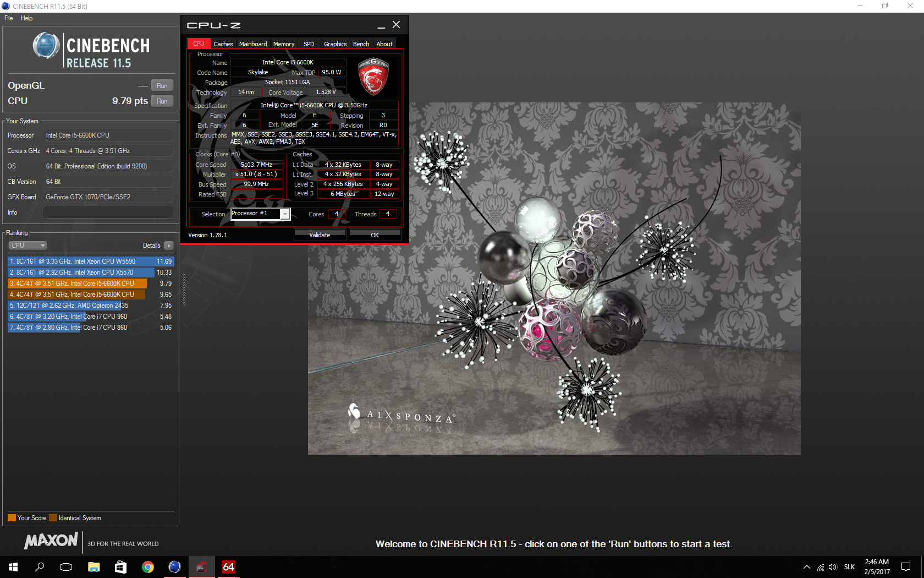Switch to the SPD tab in CPU-Z
The image size is (924, 578).
(x=309, y=44)
